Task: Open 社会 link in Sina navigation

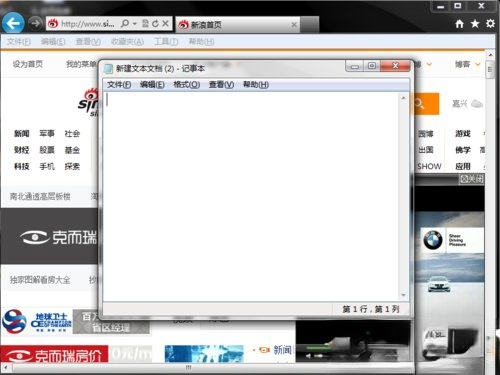Action: (72, 134)
